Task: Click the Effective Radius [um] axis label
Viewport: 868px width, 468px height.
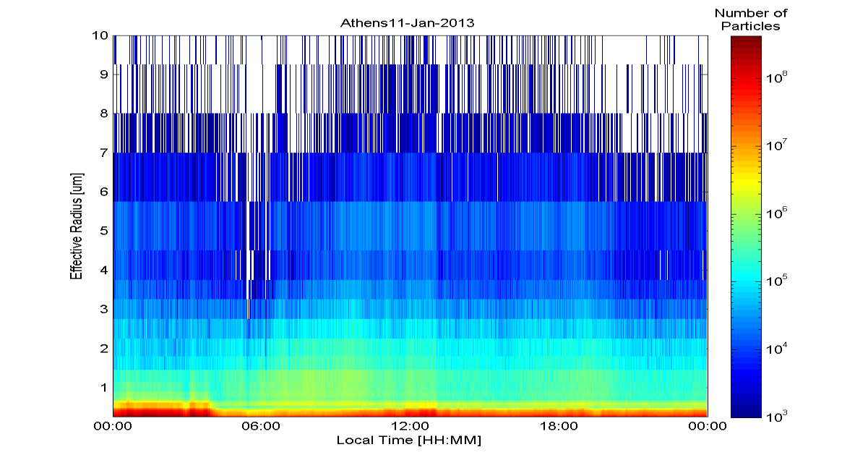Action: coord(76,226)
